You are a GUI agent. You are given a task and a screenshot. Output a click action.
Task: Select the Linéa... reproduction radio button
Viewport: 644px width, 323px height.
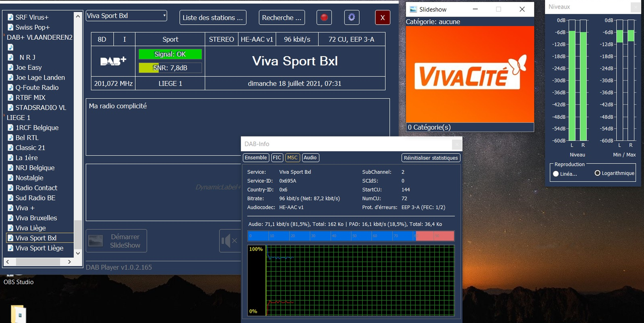pyautogui.click(x=556, y=173)
